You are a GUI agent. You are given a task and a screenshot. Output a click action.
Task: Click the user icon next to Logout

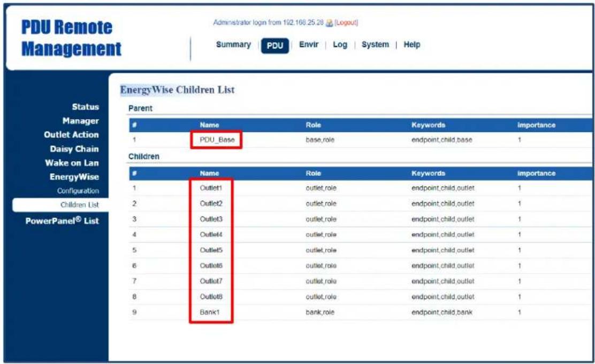click(x=330, y=23)
